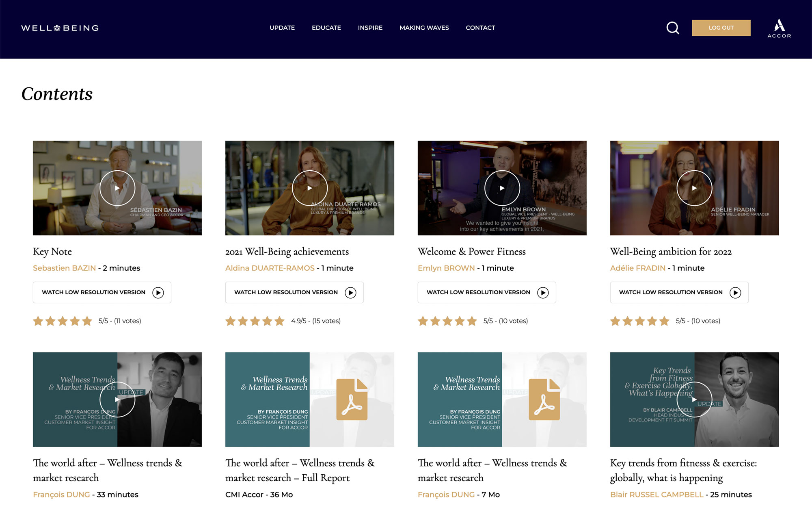
Task: Rate Well-Being ambition for 2022 with second star
Action: (628, 321)
